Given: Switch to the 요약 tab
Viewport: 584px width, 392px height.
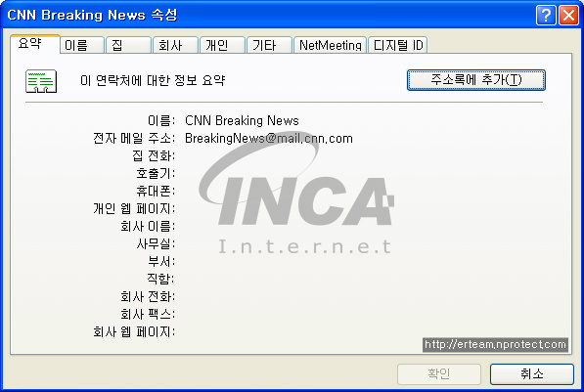Looking at the screenshot, I should click(34, 44).
